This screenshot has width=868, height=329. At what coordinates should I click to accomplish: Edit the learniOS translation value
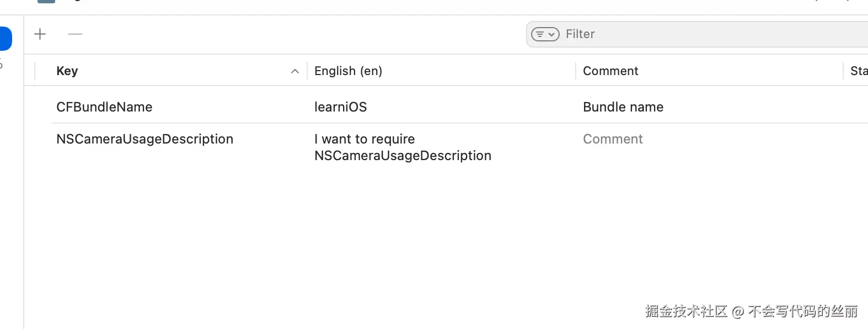point(340,107)
